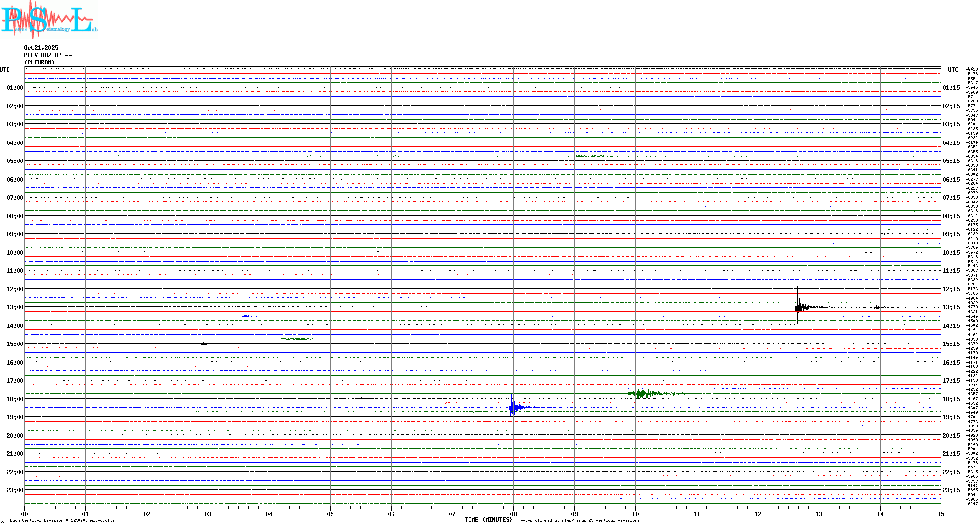Click the PLEV HHZ HP station text
980x527 pixels.
point(48,55)
